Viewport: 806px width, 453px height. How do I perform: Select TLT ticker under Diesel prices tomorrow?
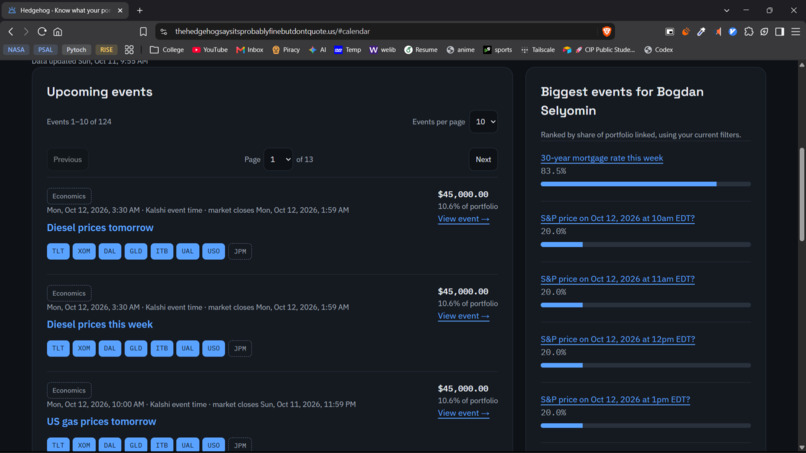coord(58,251)
